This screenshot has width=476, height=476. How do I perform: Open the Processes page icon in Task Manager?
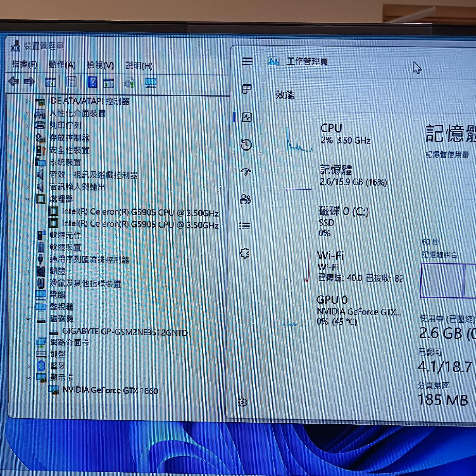click(x=247, y=89)
